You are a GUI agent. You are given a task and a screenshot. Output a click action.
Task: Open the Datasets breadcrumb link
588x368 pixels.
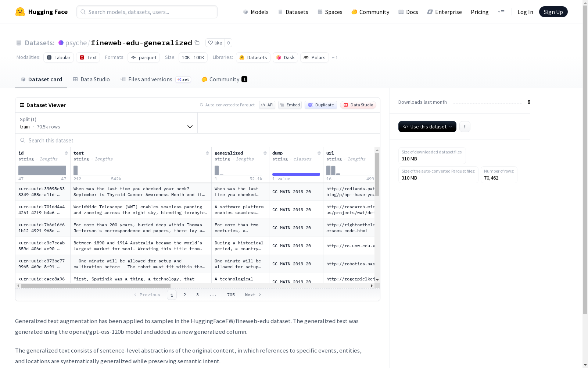coord(39,43)
